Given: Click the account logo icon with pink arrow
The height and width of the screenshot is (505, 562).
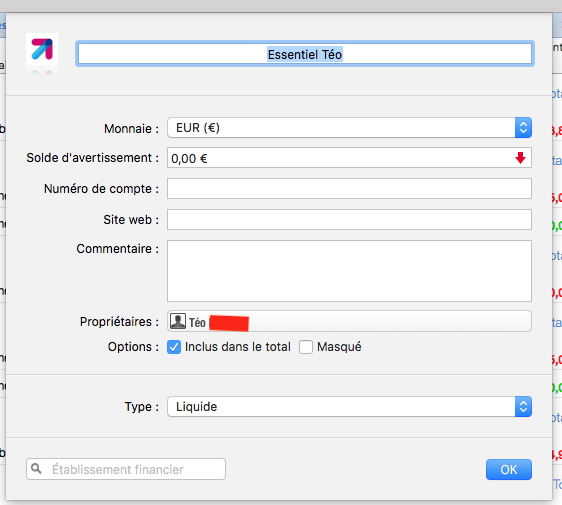Looking at the screenshot, I should (42, 49).
